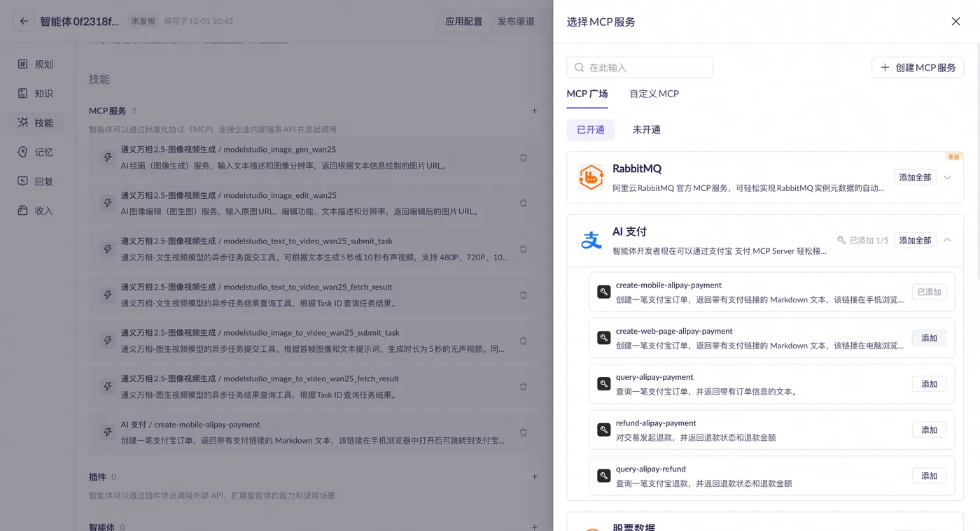Viewport: 980px width, 531px height.
Task: Click the create-web-page-alipay-payment tool name
Action: pyautogui.click(x=674, y=331)
